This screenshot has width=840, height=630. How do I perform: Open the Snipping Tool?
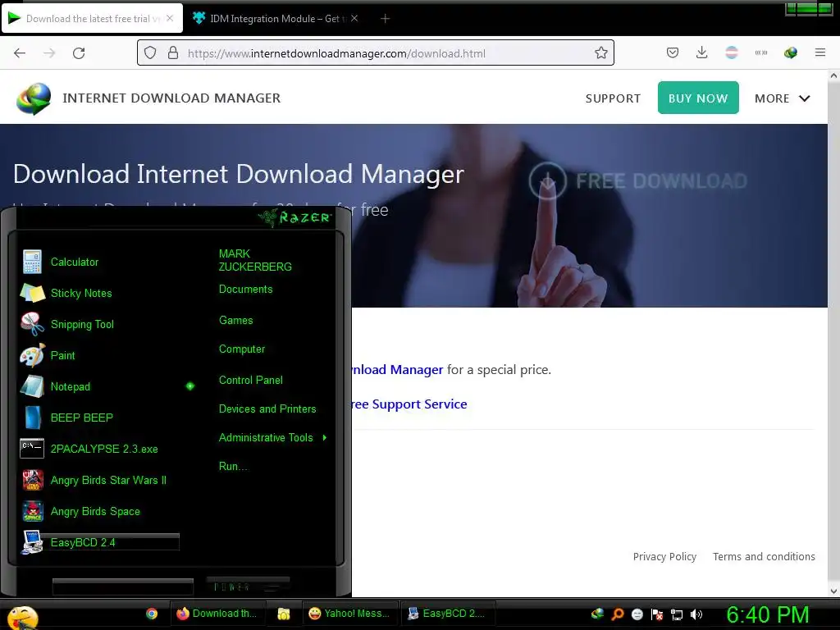[82, 324]
